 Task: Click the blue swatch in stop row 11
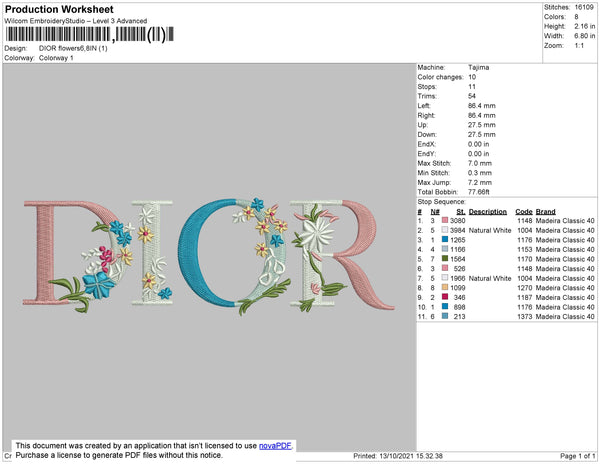(445, 316)
